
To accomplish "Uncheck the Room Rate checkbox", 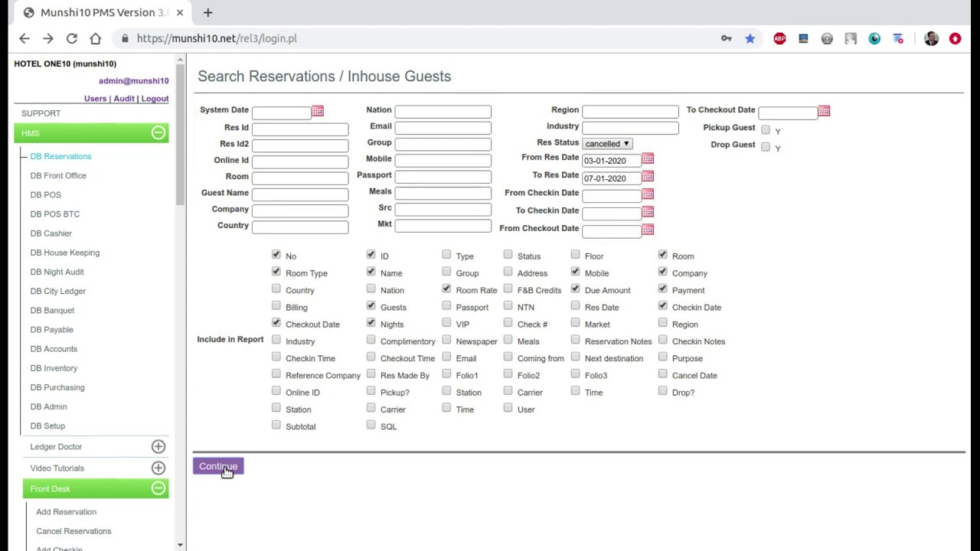I will click(446, 289).
